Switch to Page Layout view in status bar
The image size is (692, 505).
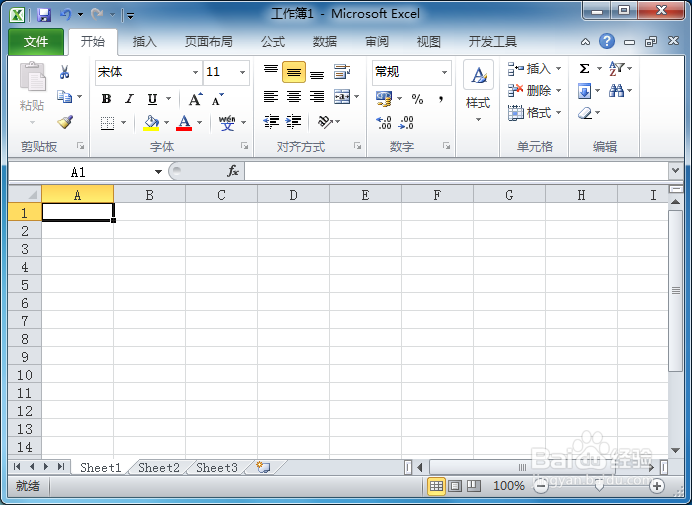click(x=455, y=486)
